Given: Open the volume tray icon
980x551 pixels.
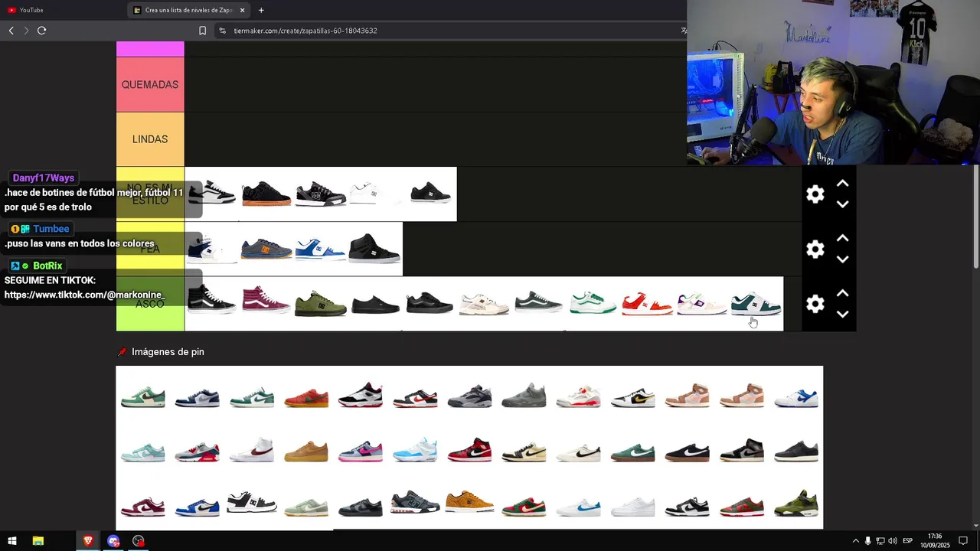Looking at the screenshot, I should [893, 541].
